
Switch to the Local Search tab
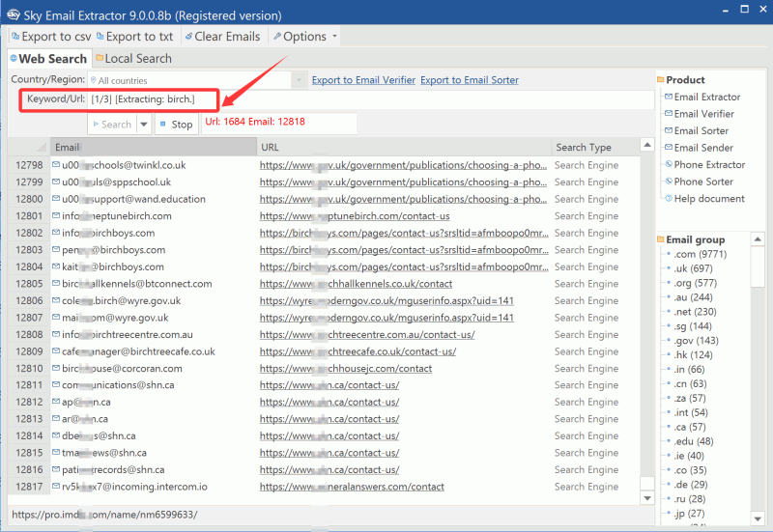coord(133,59)
